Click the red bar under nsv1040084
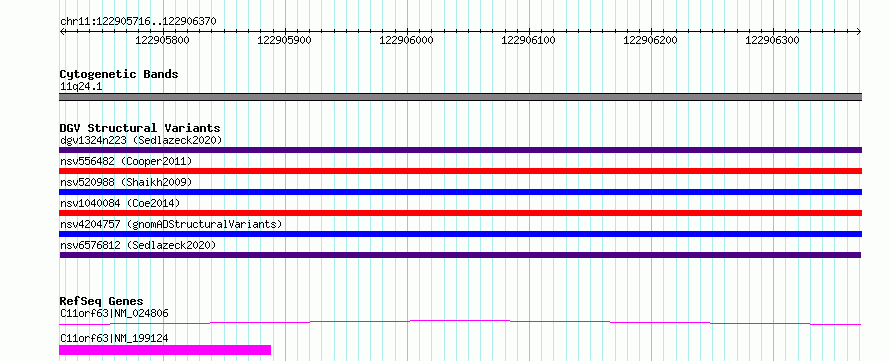This screenshot has width=890, height=361. pos(460,213)
